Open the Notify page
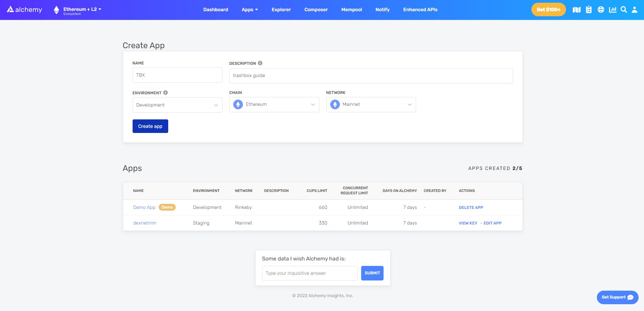Image resolution: width=644 pixels, height=311 pixels. coord(383,9)
